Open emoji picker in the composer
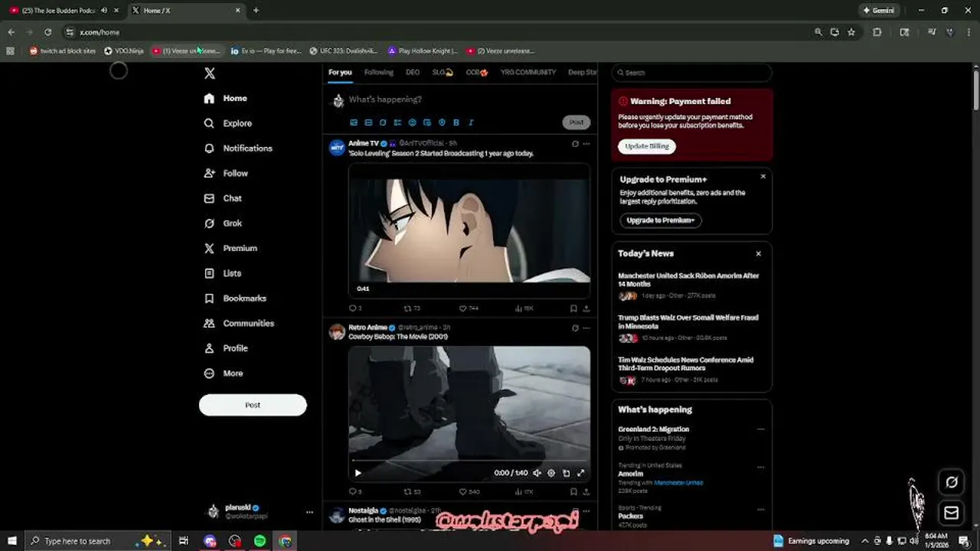Viewport: 980px width, 551px height. coord(413,122)
